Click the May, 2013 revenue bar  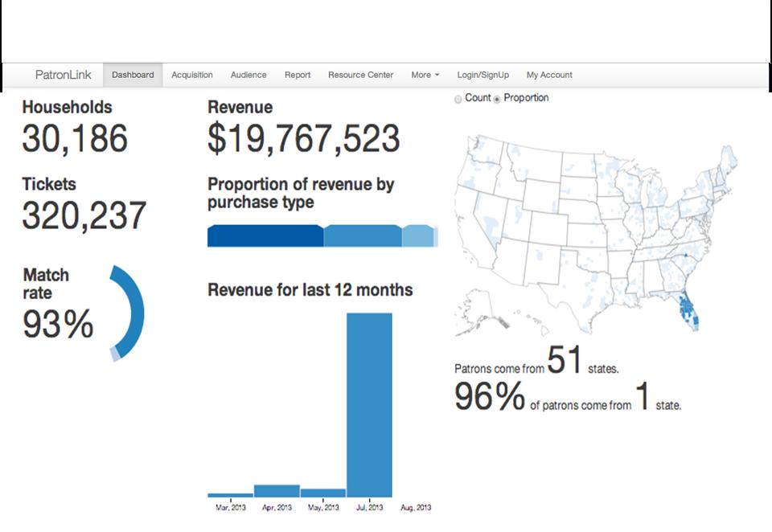coord(322,493)
